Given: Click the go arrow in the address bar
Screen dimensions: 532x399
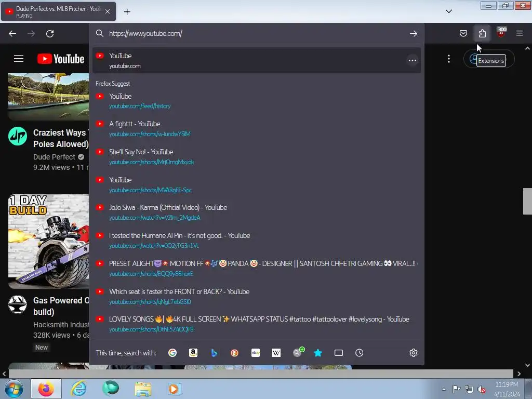Looking at the screenshot, I should 413,33.
